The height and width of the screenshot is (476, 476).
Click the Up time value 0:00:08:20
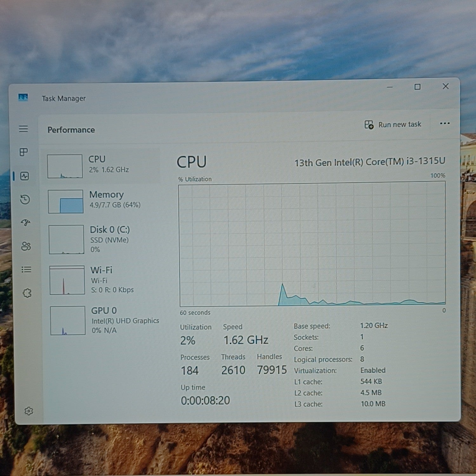click(205, 400)
